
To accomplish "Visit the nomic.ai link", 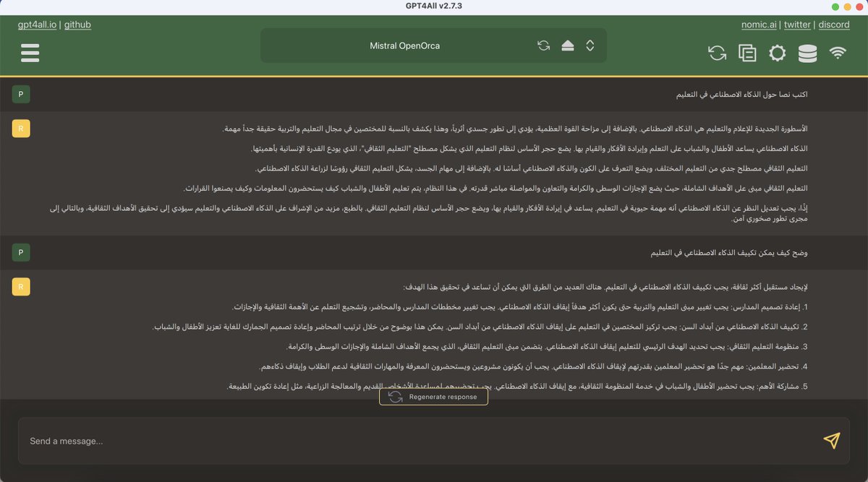I will coord(759,25).
